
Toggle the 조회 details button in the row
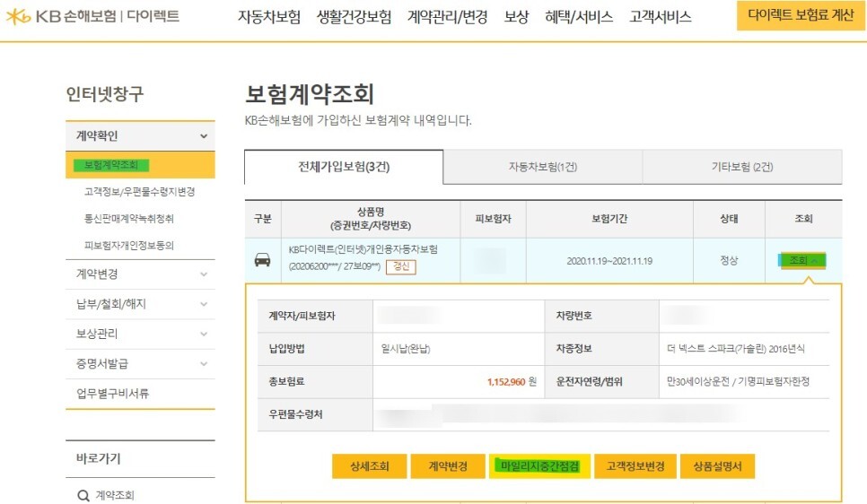(803, 260)
